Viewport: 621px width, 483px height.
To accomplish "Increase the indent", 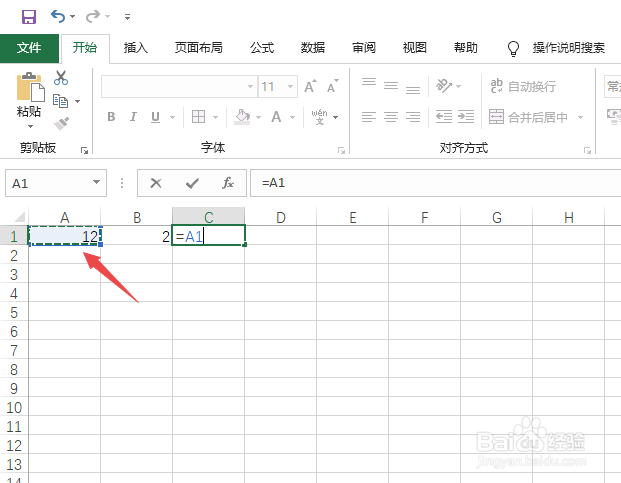I will (x=466, y=117).
